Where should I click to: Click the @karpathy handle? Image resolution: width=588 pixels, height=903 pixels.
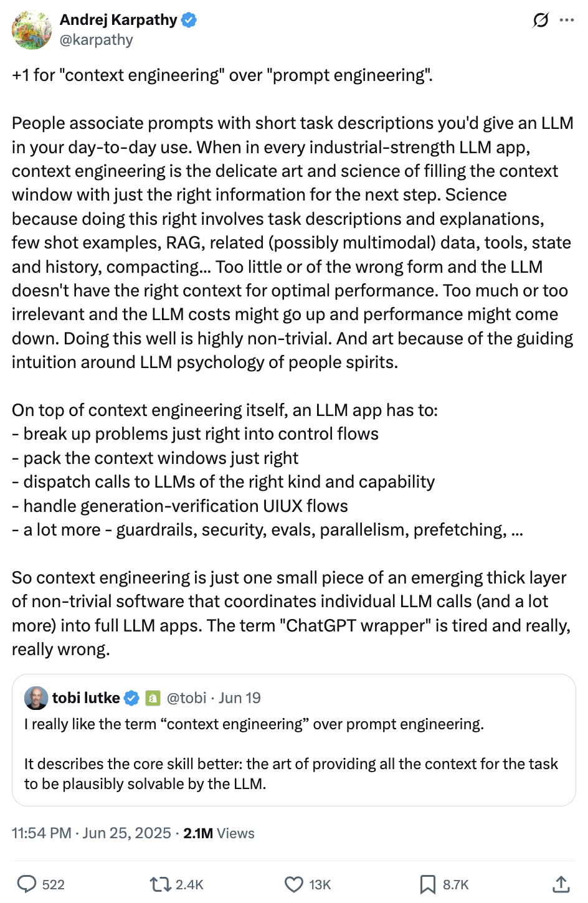pos(97,40)
